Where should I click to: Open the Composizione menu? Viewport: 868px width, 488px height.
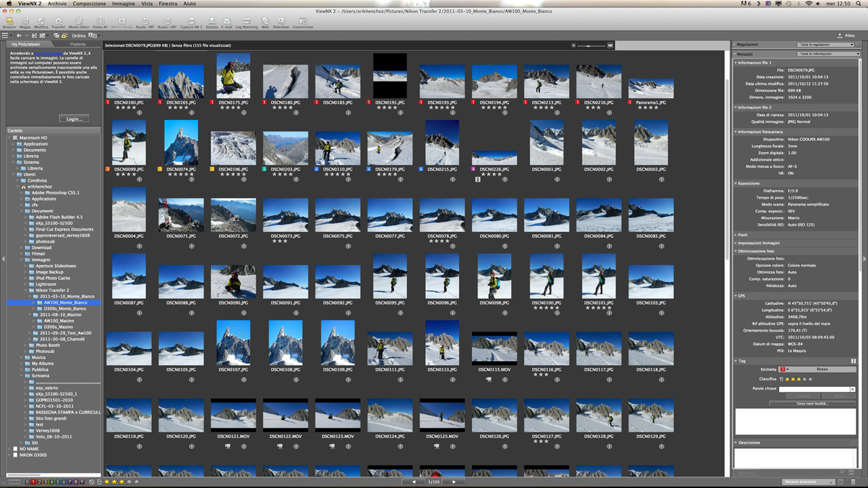(x=89, y=4)
